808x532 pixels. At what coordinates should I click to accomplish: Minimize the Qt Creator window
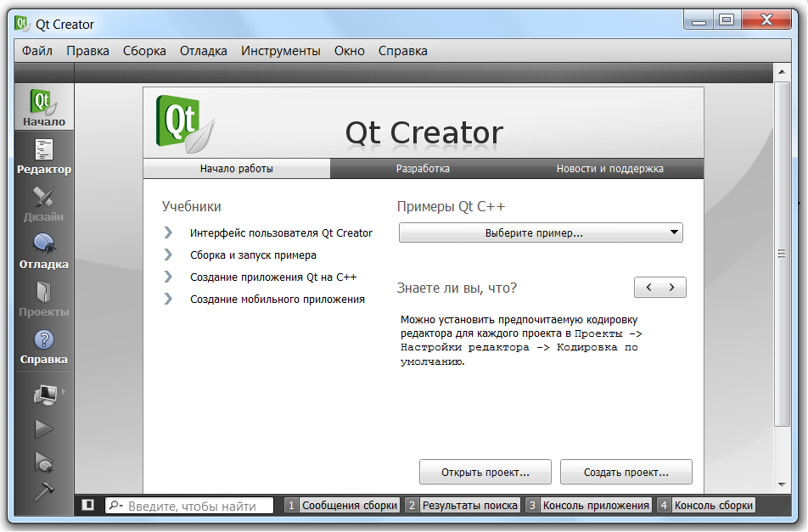coord(699,20)
